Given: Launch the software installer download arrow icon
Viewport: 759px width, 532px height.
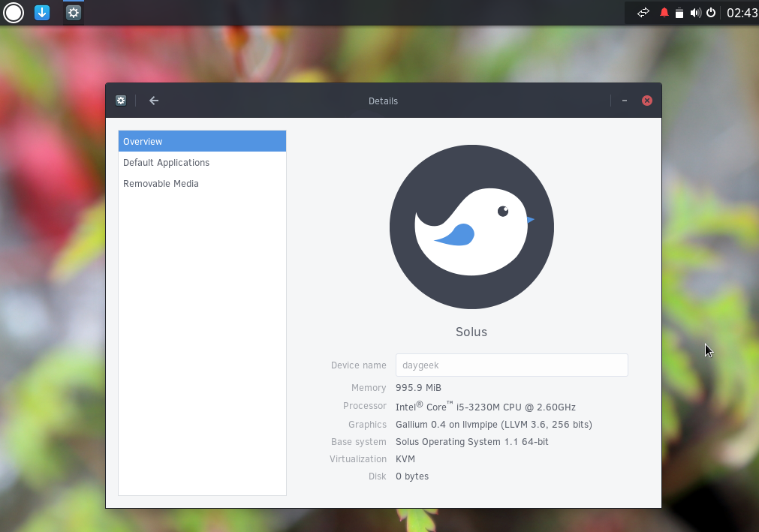Looking at the screenshot, I should (42, 13).
